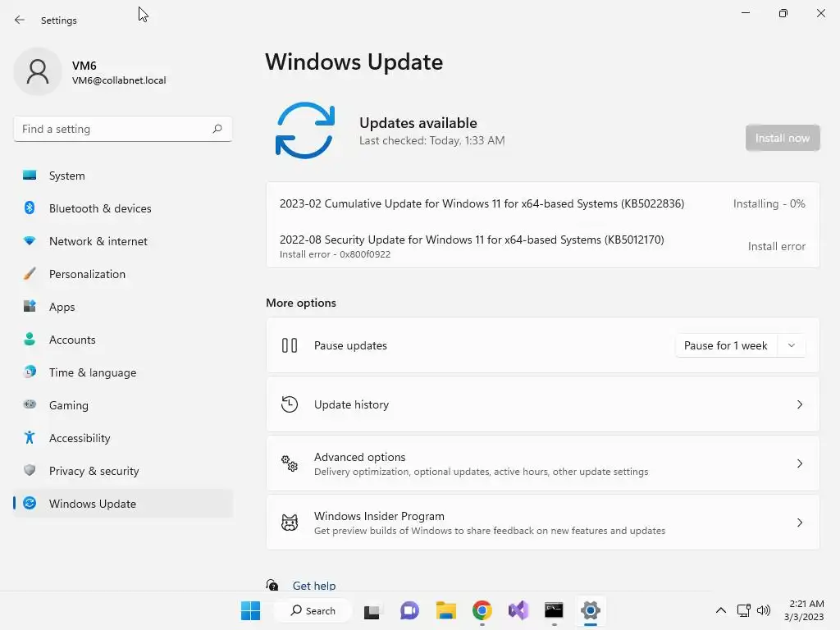
Task: Navigate to Apps settings
Action: [123, 307]
